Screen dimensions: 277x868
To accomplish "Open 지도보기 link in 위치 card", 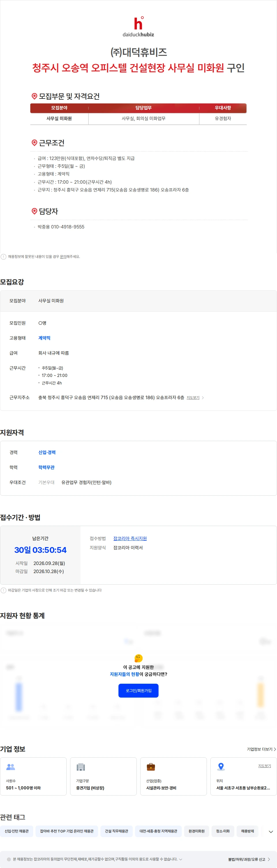I will tap(265, 766).
